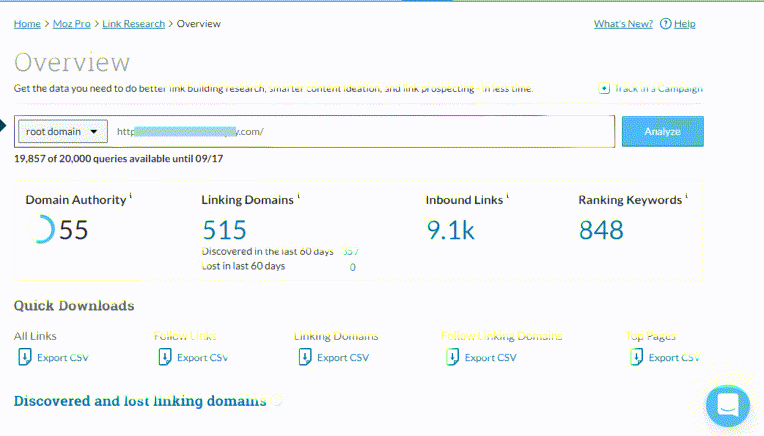This screenshot has width=764, height=436.
Task: Click the Track in a Campaign link
Action: click(x=658, y=89)
